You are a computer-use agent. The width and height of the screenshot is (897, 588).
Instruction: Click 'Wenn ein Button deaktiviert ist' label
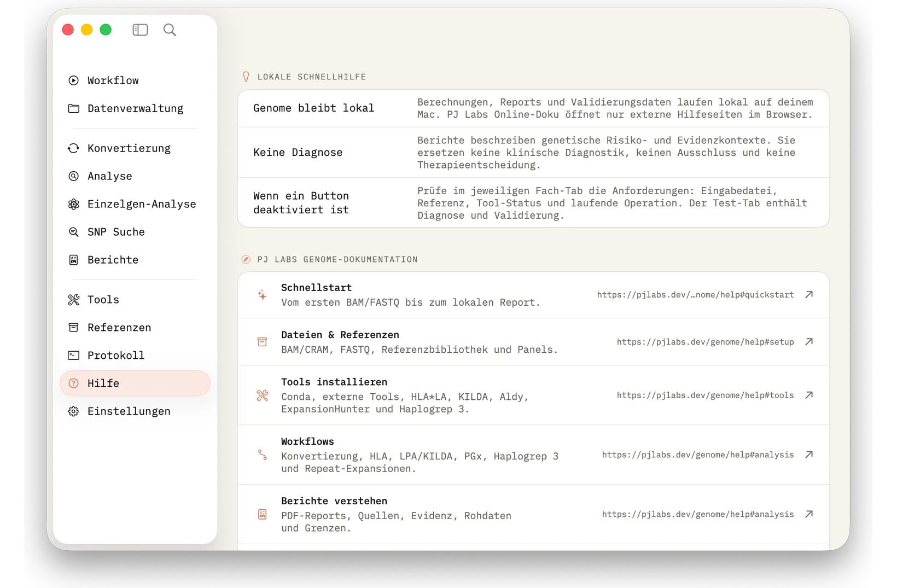point(301,203)
